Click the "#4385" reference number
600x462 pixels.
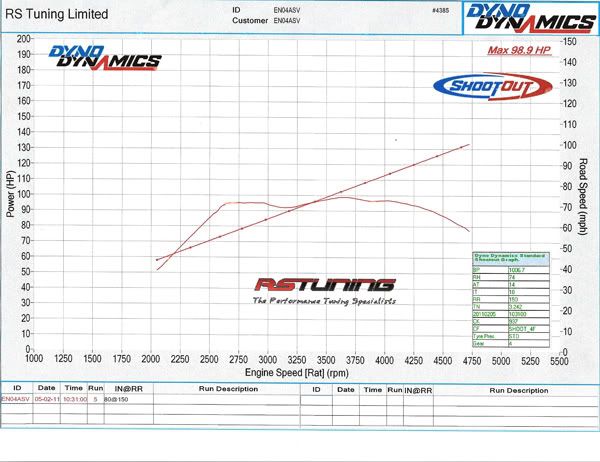point(440,10)
